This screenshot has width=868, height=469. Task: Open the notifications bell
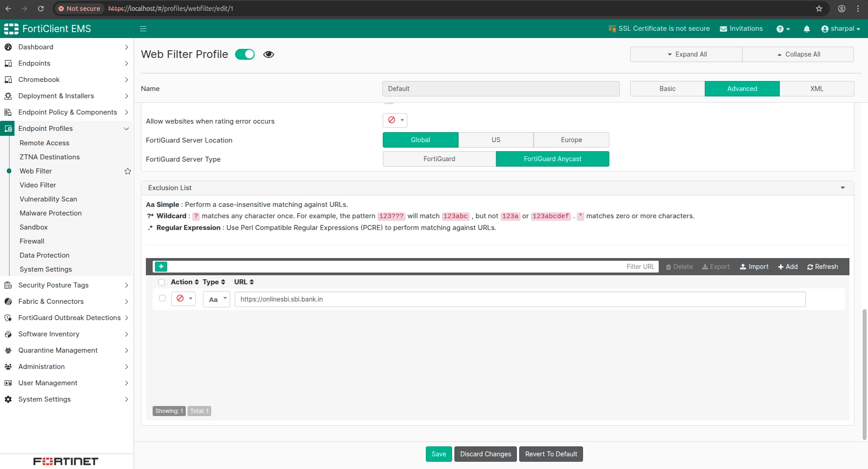pyautogui.click(x=807, y=29)
